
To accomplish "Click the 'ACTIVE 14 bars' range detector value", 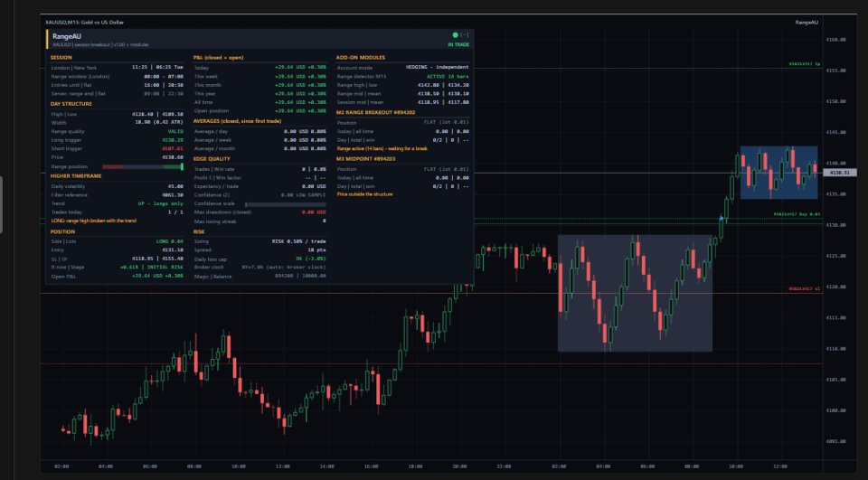I will click(x=448, y=77).
